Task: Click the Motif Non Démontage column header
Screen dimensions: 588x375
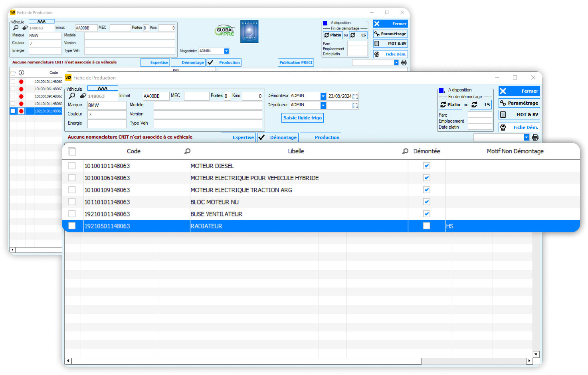Action: point(515,151)
